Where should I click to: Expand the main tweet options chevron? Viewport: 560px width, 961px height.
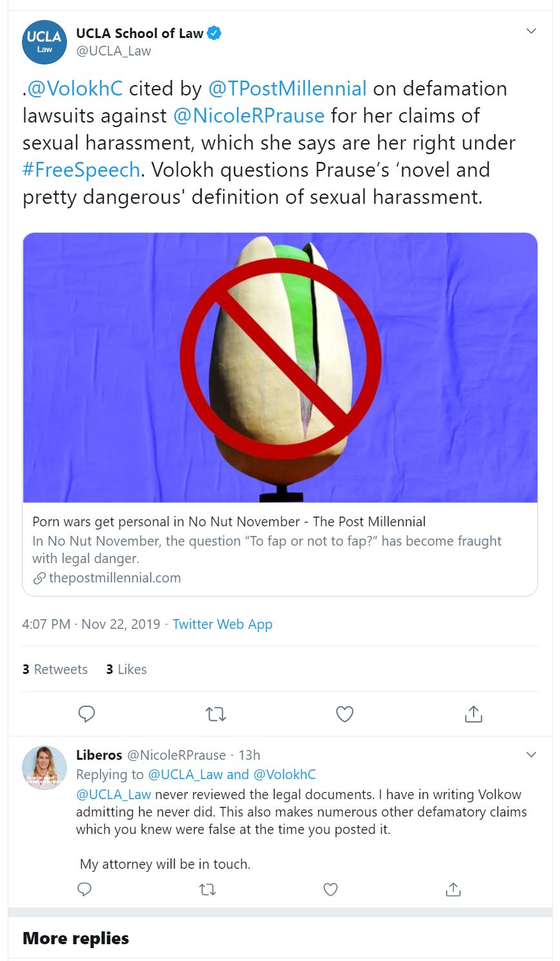[531, 31]
